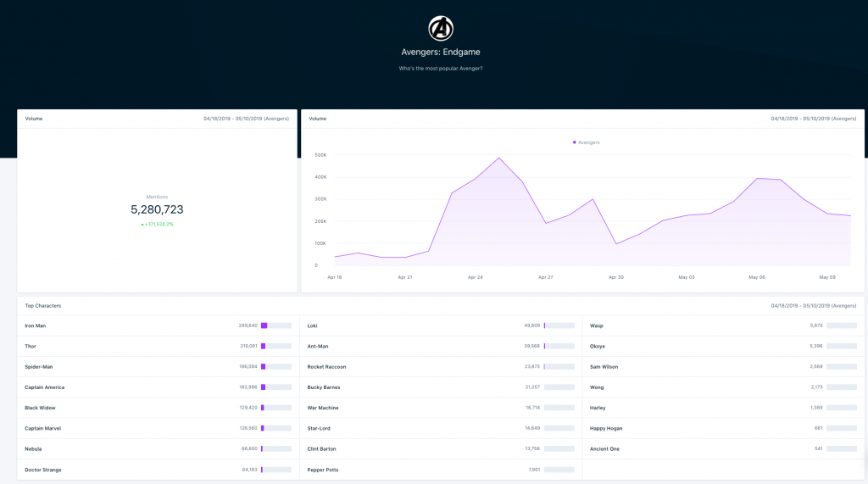
Task: Select the Pepper Potts label
Action: click(323, 470)
